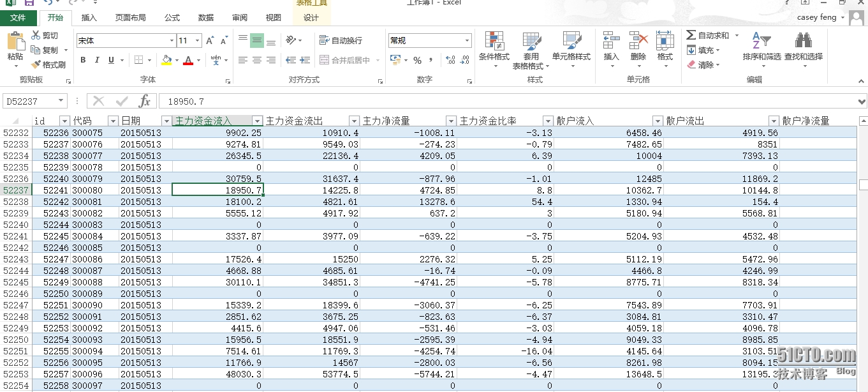Open the File (文件) tab
The height and width of the screenshot is (392, 868).
18,18
